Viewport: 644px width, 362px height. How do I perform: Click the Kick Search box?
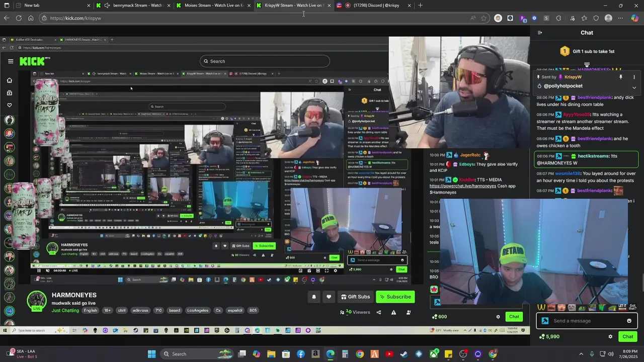click(265, 61)
